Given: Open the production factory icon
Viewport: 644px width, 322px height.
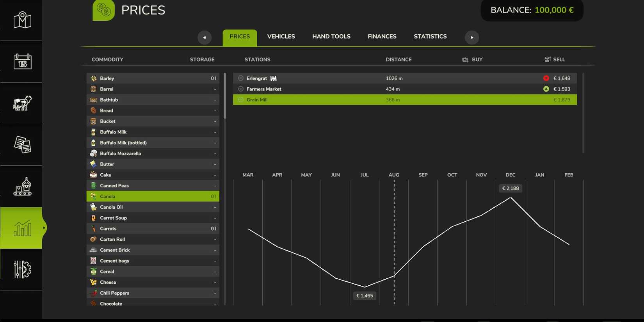Looking at the screenshot, I should coord(22,187).
